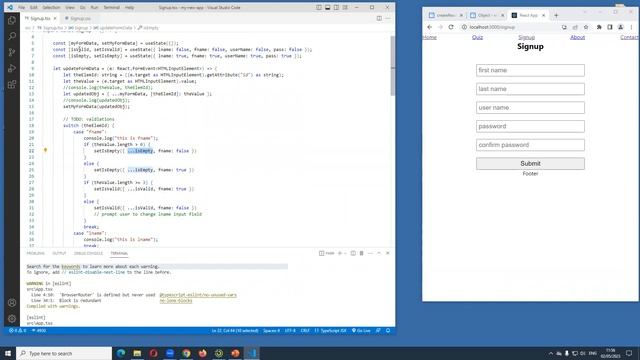This screenshot has height=360, width=640.
Task: Open the Windows Start menu
Action: pyautogui.click(x=8, y=353)
